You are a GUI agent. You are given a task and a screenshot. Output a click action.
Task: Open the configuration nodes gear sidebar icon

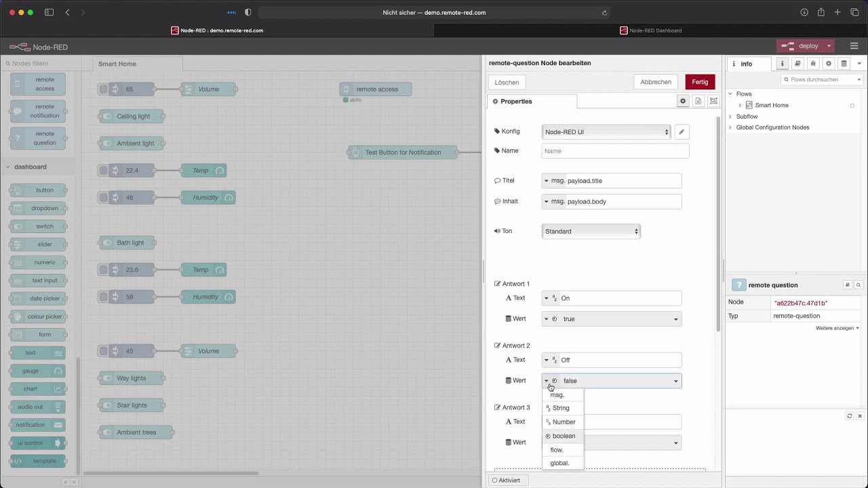828,64
